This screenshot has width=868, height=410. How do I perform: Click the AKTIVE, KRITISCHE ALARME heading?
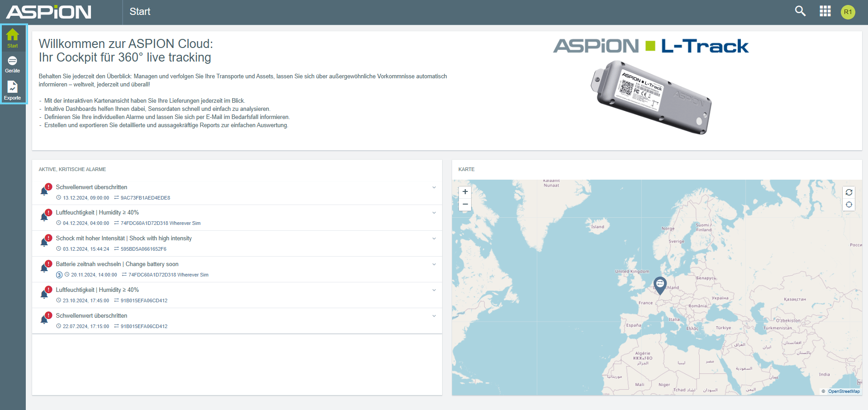click(x=72, y=169)
